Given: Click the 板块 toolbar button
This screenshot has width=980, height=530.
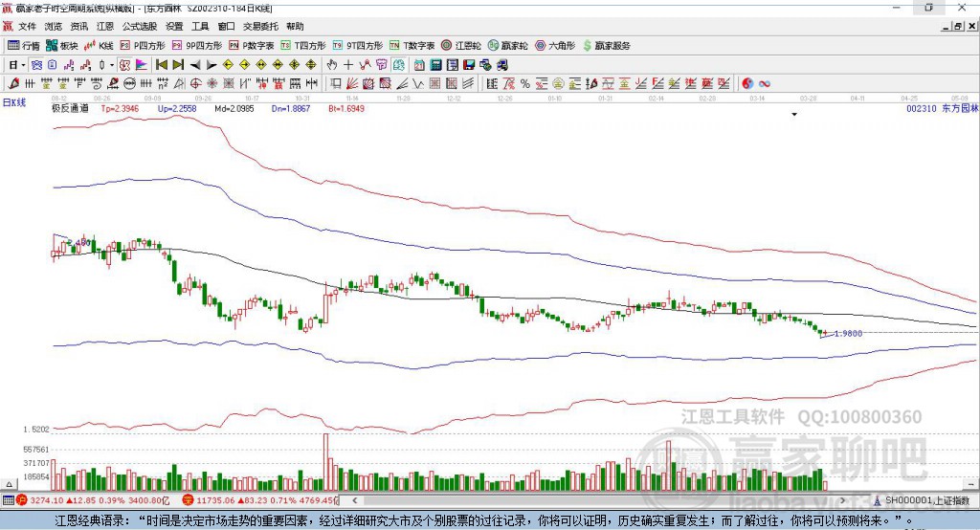Looking at the screenshot, I should [62, 46].
